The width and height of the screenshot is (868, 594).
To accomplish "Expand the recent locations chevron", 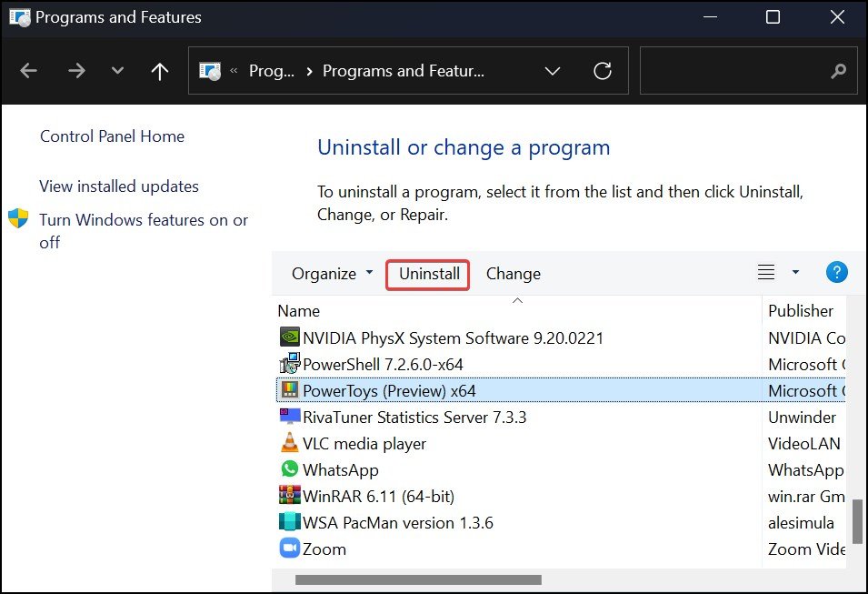I will click(x=117, y=71).
